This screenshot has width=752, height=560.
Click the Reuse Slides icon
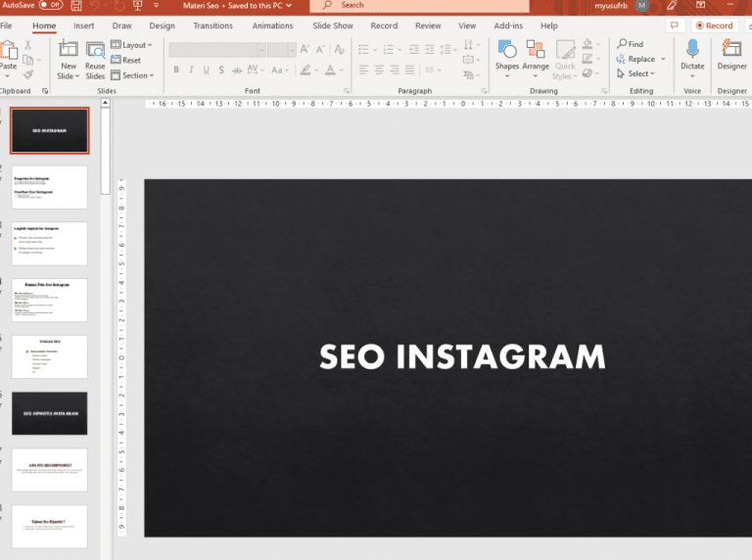(x=95, y=49)
